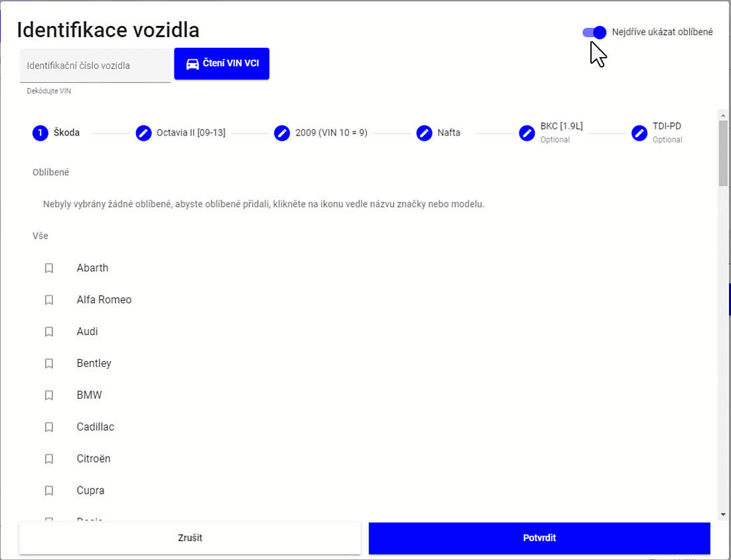
Task: Select Bentley from the brand list
Action: (94, 363)
